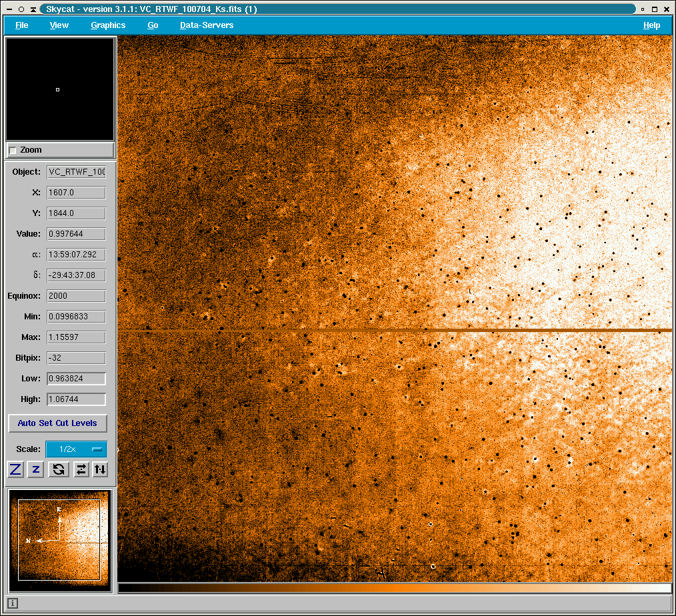This screenshot has height=616, width=676.
Task: Click the info icon in the status bar
Action: pos(13,603)
